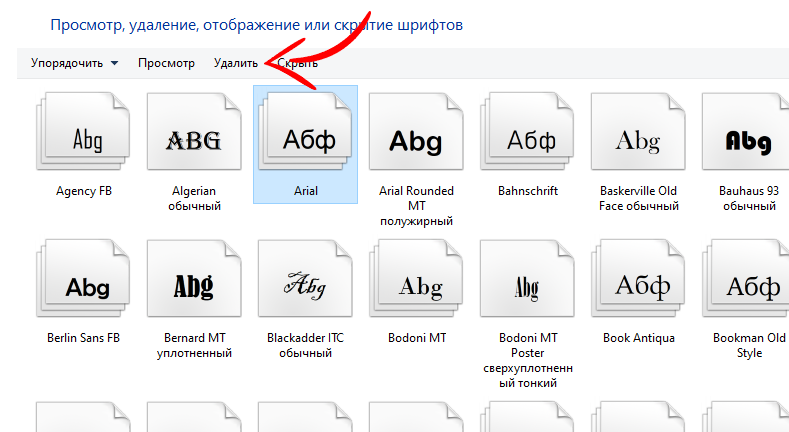Click Удалить to delete selected font

tap(236, 63)
